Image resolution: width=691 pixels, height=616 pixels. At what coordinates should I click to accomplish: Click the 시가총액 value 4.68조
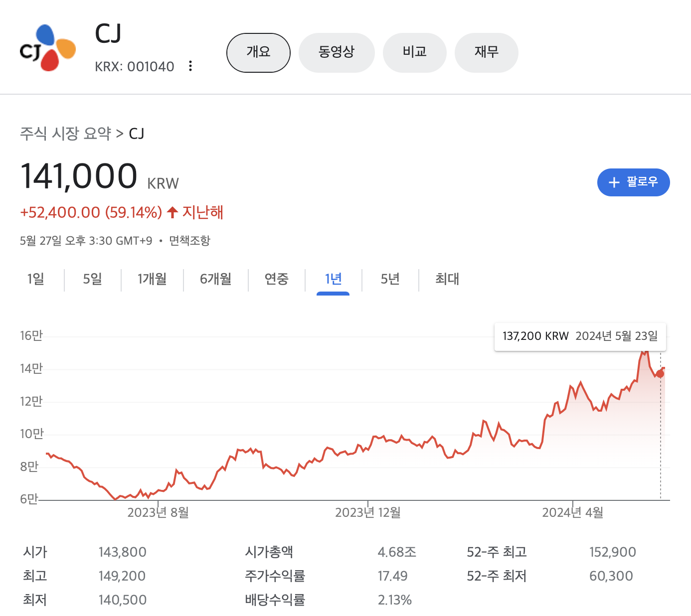point(397,552)
